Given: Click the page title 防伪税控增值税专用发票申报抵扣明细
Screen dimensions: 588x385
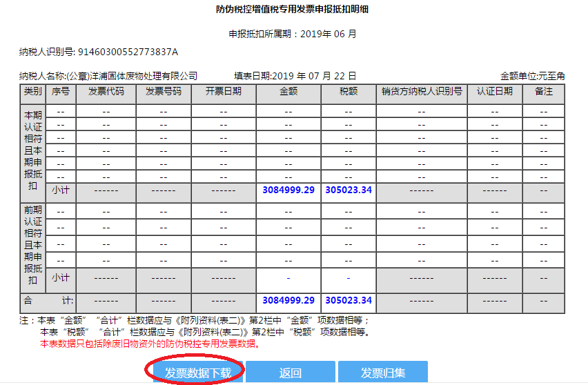Looking at the screenshot, I should point(292,10).
